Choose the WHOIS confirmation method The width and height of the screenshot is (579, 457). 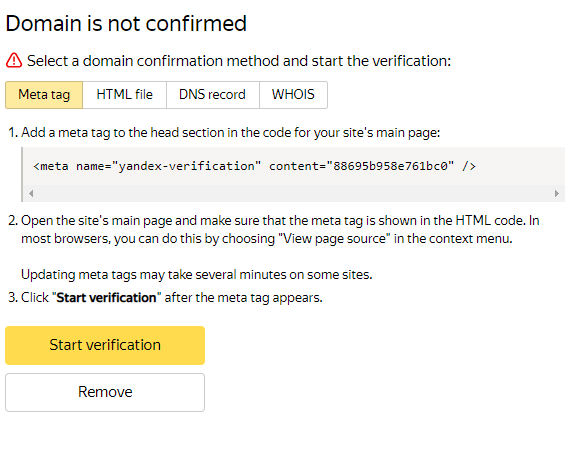coord(293,95)
